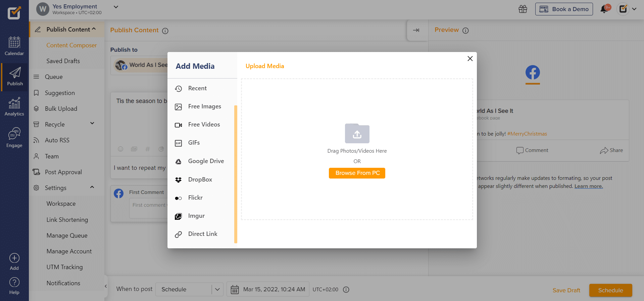
Task: Click the Publish Content info icon
Action: pyautogui.click(x=165, y=31)
